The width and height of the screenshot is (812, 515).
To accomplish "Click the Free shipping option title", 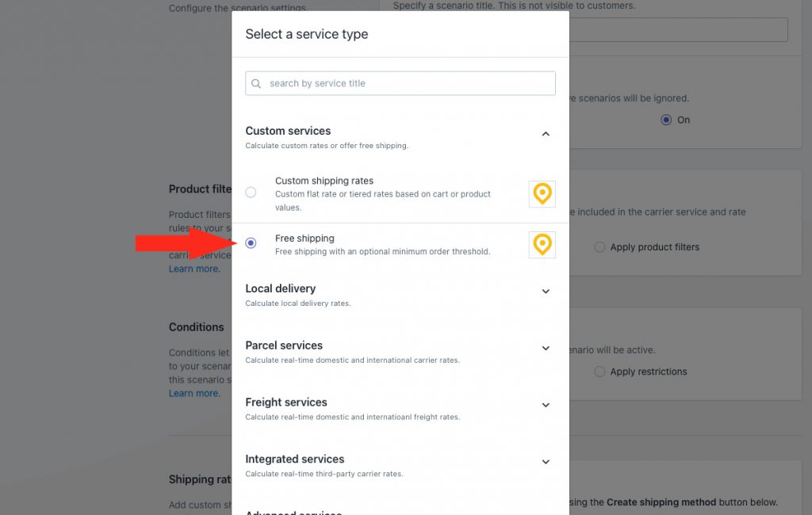I will (304, 238).
